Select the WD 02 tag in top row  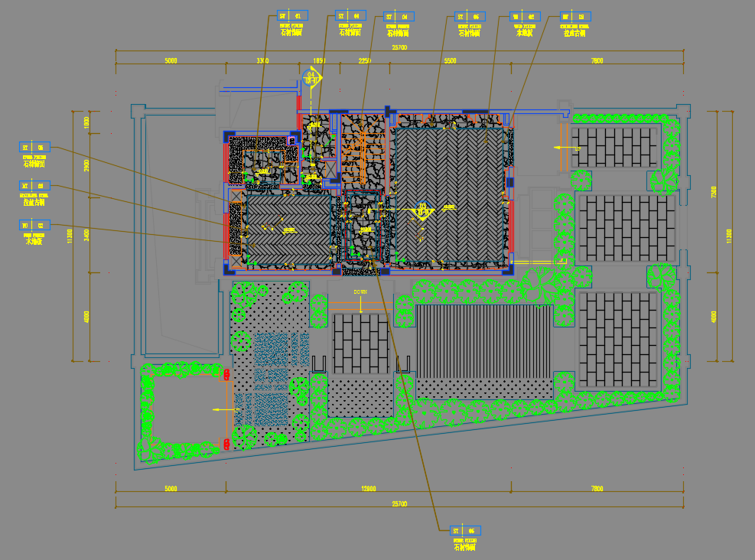click(x=526, y=15)
